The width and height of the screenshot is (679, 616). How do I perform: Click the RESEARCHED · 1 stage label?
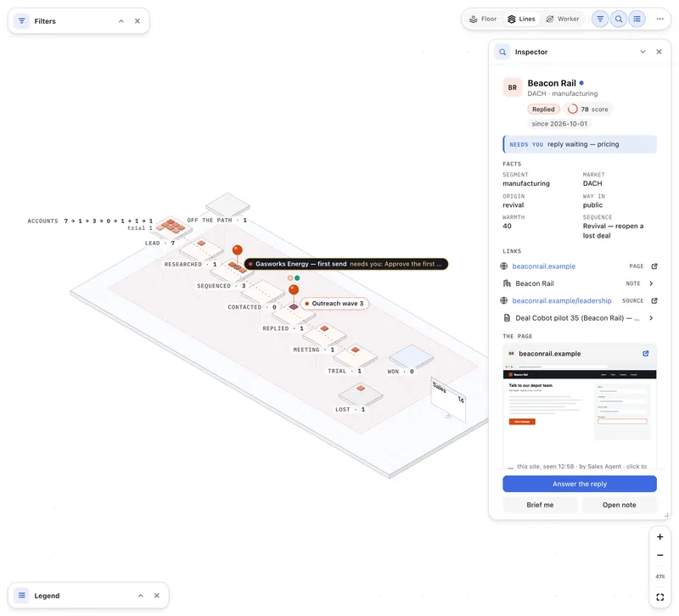(x=190, y=265)
